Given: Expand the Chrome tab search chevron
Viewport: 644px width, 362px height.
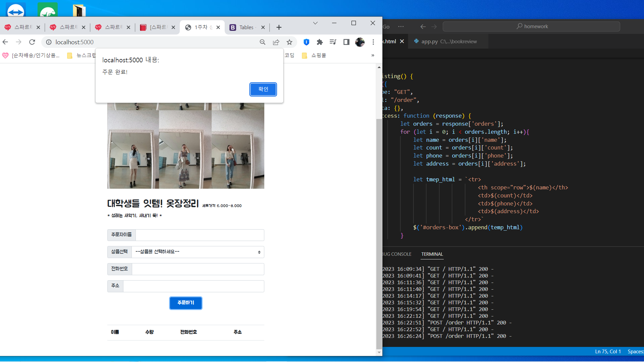Looking at the screenshot, I should click(315, 23).
